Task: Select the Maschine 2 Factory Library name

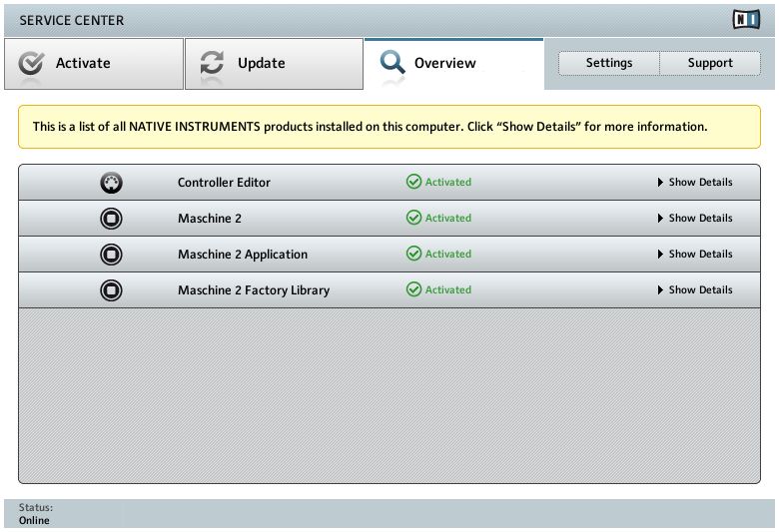Action: (254, 290)
